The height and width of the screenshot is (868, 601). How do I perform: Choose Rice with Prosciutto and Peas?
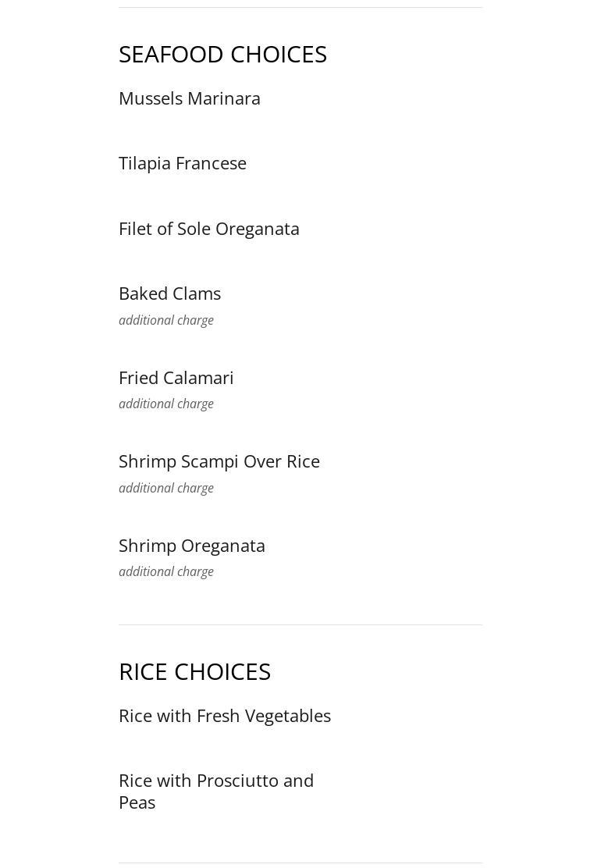[x=216, y=781]
